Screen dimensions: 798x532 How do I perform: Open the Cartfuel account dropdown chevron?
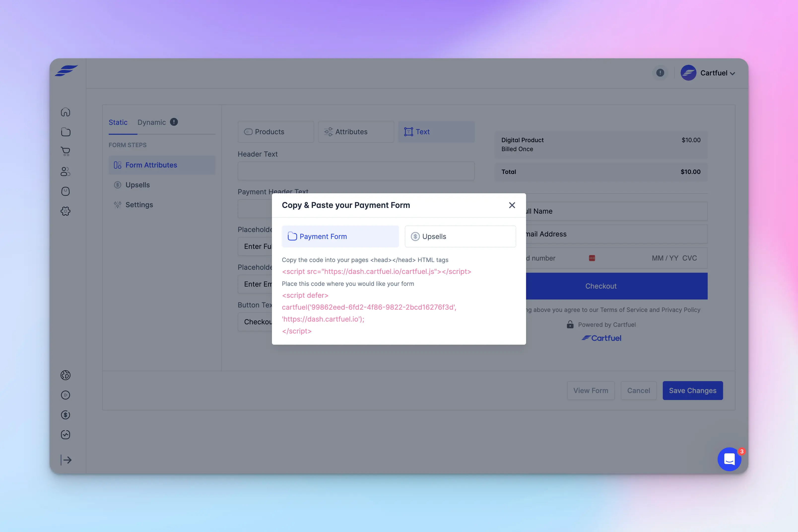(732, 74)
